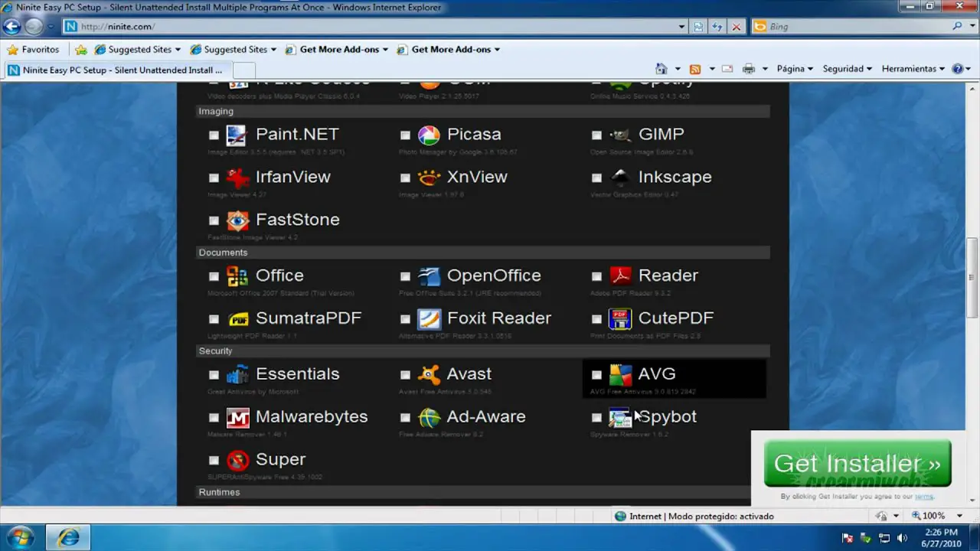Click the Stop loading X icon
The width and height of the screenshot is (980, 551).
(737, 26)
